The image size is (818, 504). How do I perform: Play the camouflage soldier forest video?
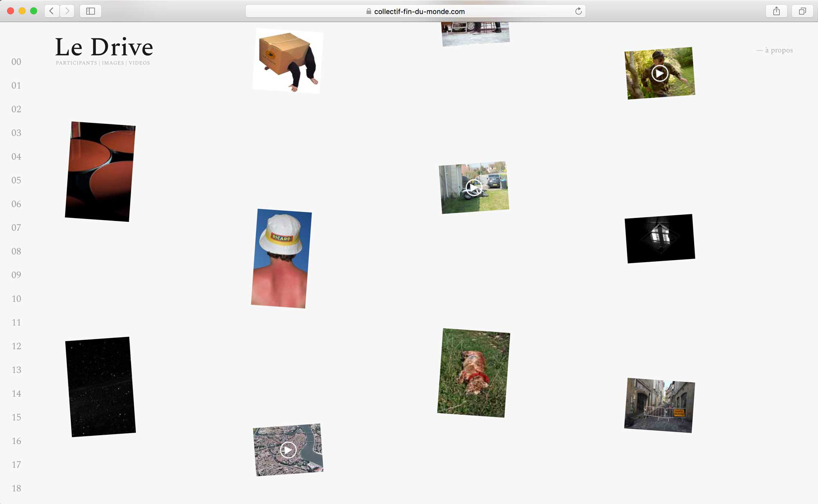659,74
